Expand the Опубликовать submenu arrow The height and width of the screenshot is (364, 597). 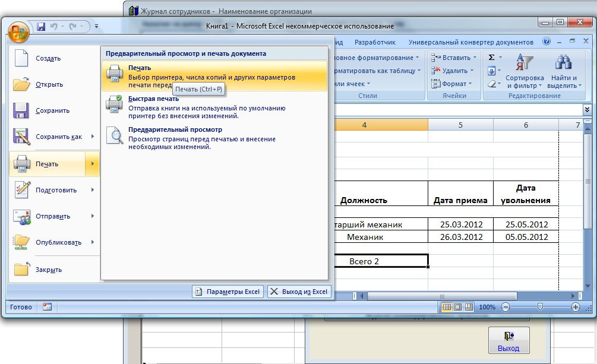(93, 242)
